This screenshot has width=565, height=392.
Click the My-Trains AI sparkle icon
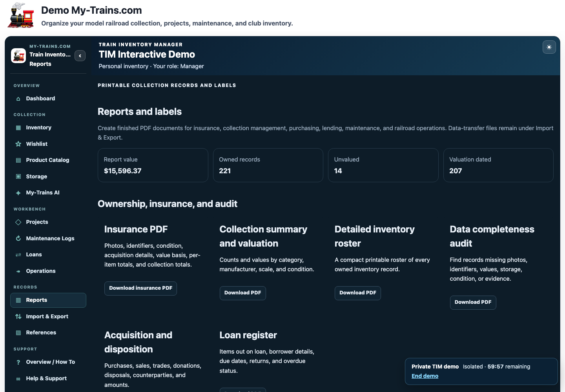point(18,193)
